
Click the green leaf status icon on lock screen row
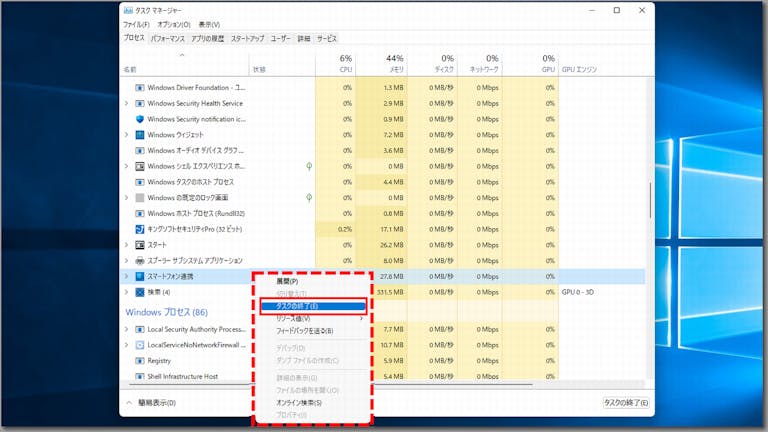click(x=309, y=198)
